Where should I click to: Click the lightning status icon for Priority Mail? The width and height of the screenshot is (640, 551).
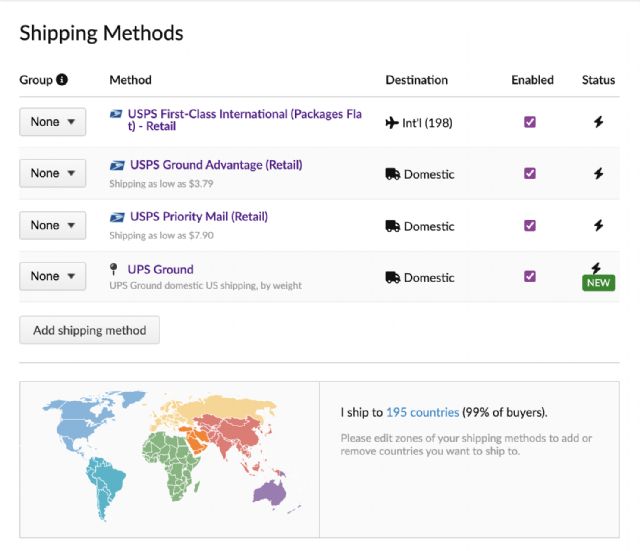[598, 225]
